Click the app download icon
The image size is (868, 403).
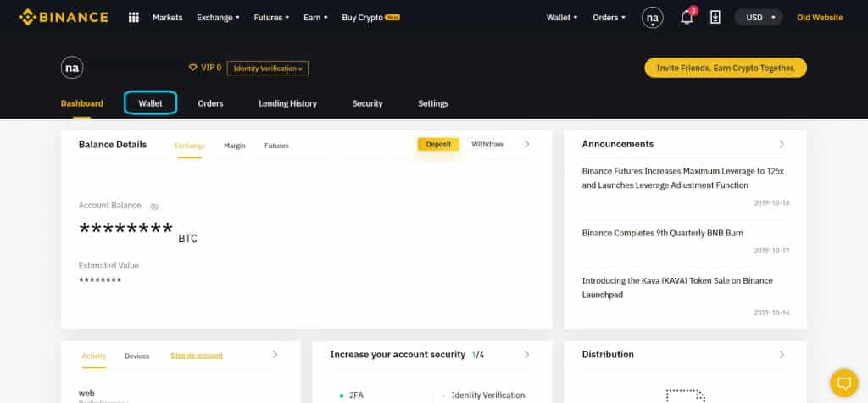(x=715, y=18)
